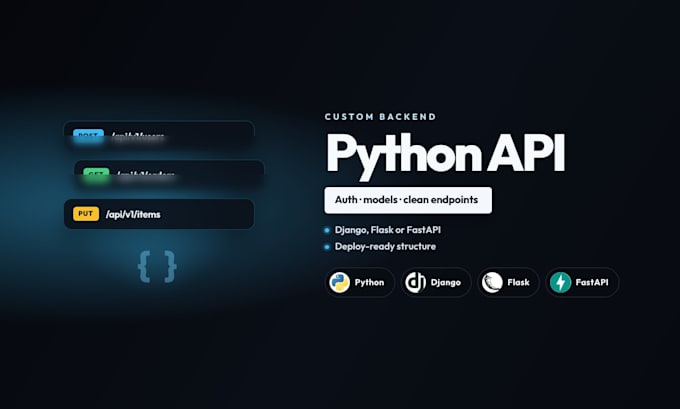Click the curly braces icon
This screenshot has height=409, width=680.
[157, 266]
